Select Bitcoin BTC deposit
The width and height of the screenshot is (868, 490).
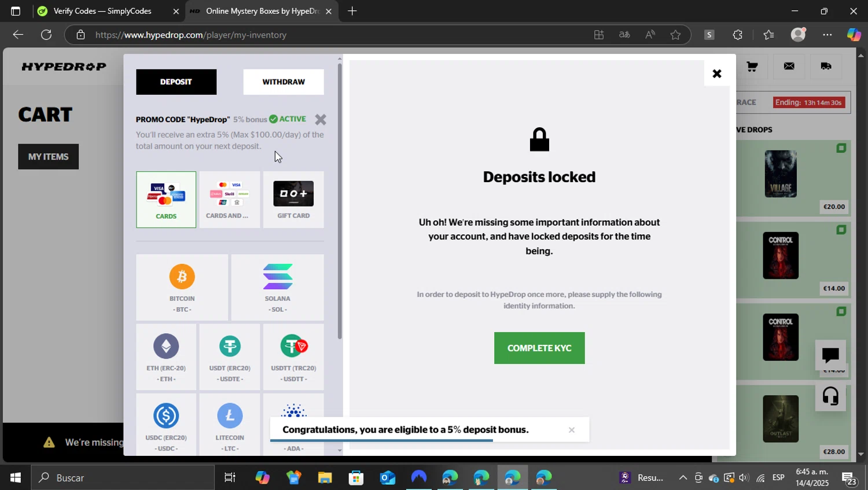[182, 288]
